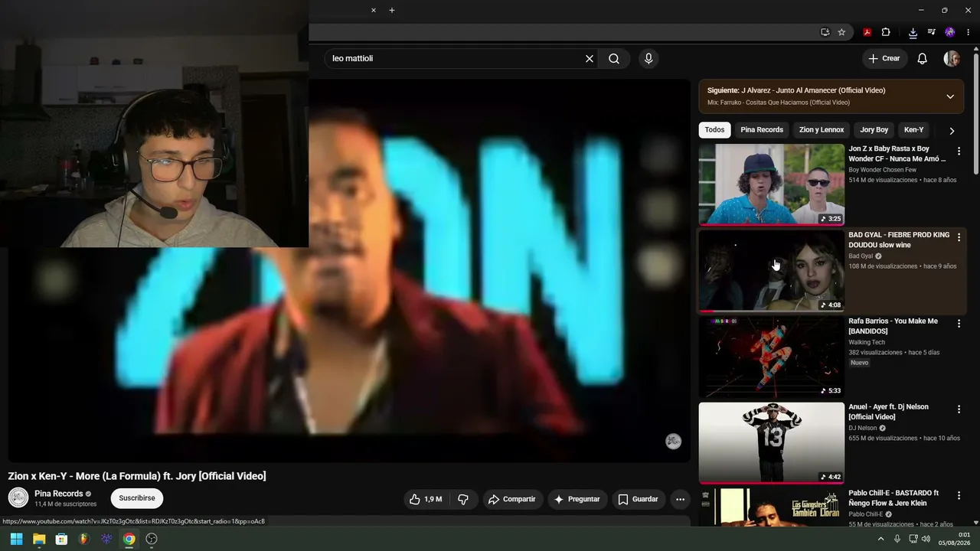Screen dimensions: 980x551
Task: Share the video via Compartir
Action: click(x=511, y=499)
